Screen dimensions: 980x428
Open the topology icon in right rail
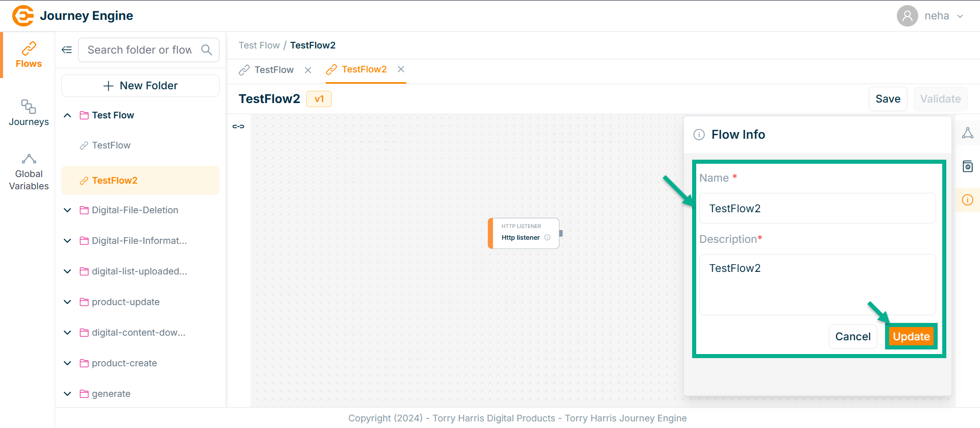coord(967,134)
